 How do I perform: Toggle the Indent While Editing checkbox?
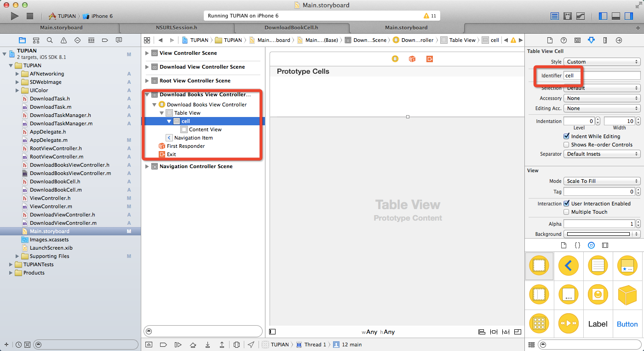(567, 136)
